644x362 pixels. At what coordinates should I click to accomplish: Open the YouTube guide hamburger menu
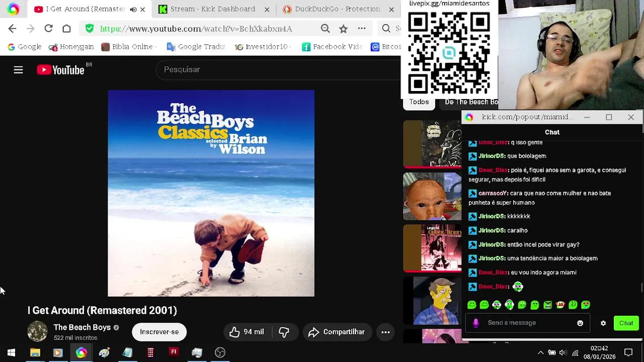pyautogui.click(x=18, y=70)
